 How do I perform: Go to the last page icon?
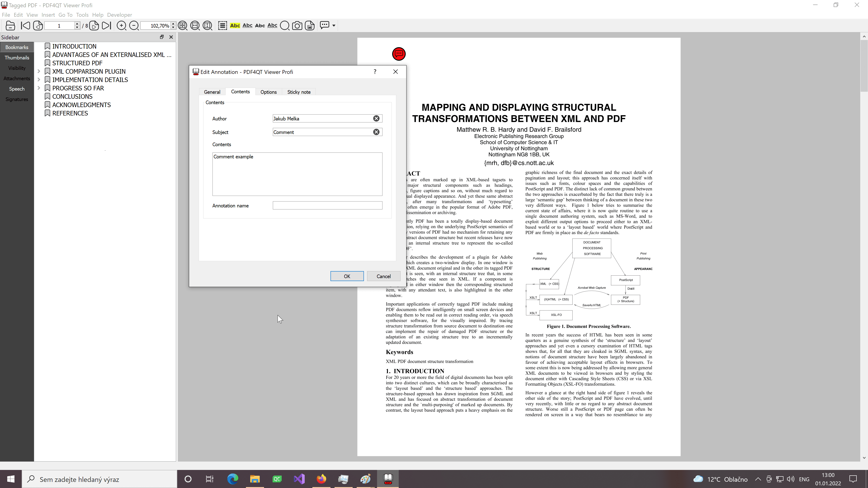click(106, 26)
